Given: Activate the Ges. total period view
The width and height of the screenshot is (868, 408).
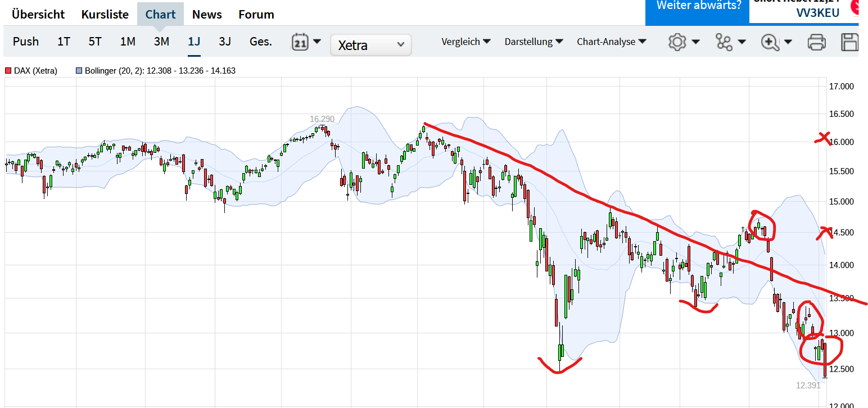Looking at the screenshot, I should [x=260, y=42].
